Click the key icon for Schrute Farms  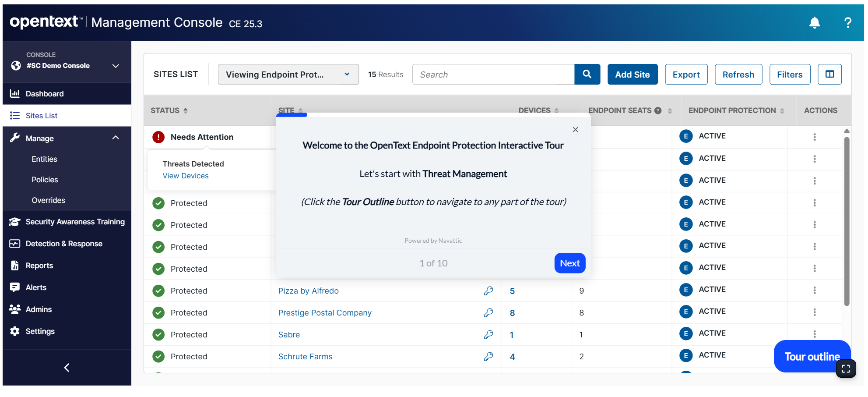[x=488, y=357]
